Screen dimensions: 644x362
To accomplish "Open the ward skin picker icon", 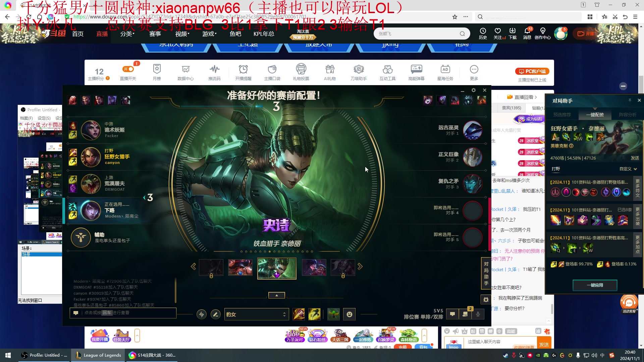I will [333, 314].
